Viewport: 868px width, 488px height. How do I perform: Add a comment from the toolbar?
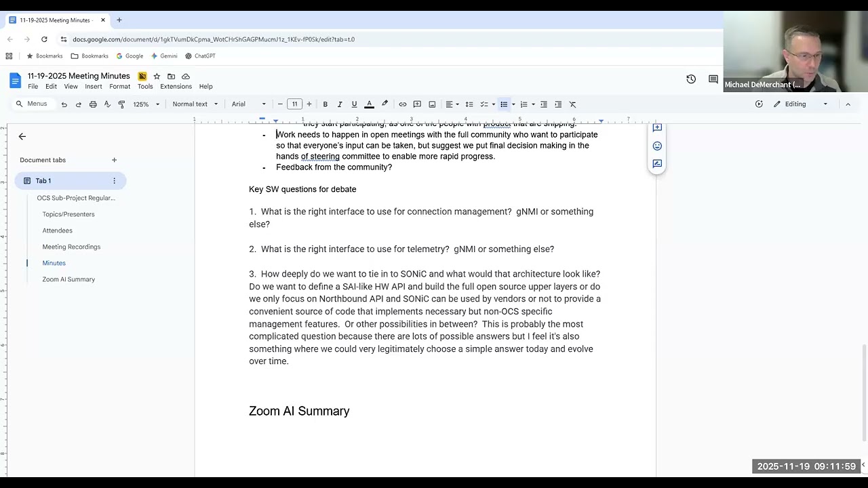(x=417, y=104)
